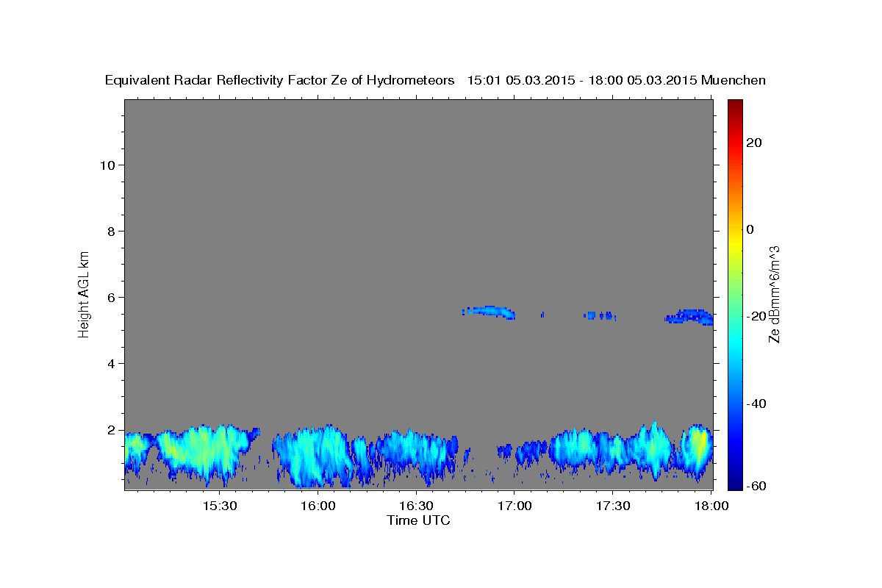
Task: Click the 'Height AGL km' axis label
Action: tap(84, 293)
